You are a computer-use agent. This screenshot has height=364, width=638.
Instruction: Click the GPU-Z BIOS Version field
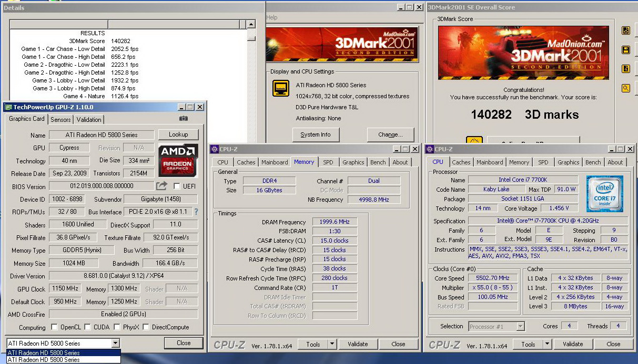[x=102, y=186]
